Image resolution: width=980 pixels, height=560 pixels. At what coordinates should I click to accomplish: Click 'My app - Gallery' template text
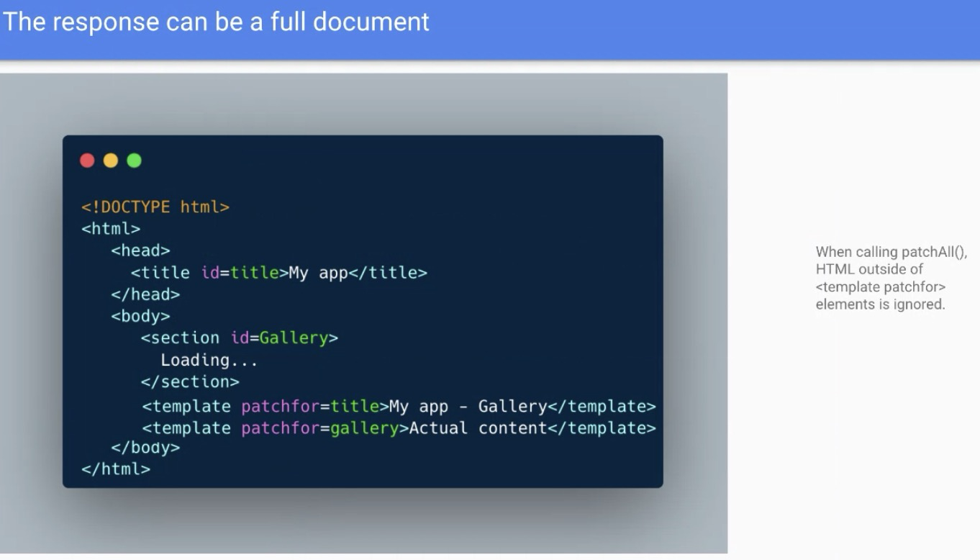[x=468, y=407]
